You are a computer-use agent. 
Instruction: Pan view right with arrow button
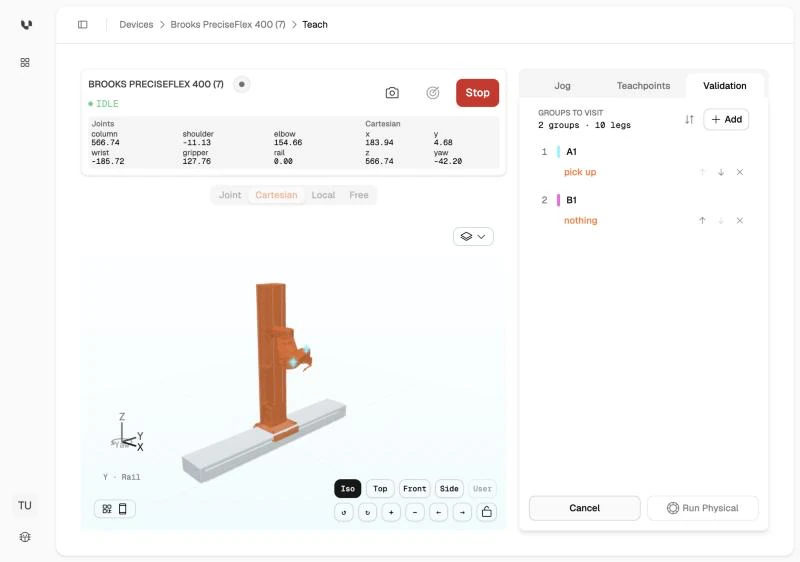(462, 512)
